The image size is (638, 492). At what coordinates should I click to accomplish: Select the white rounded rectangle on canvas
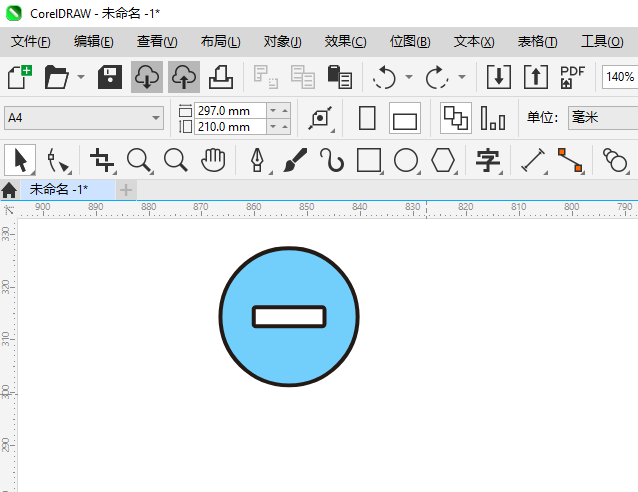289,317
